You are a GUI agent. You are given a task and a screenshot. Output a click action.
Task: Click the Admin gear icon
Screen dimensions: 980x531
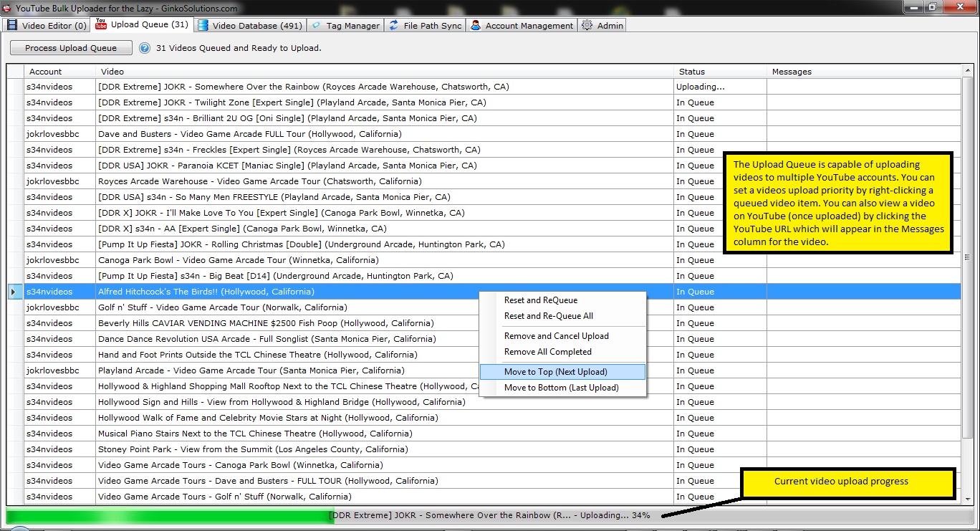(x=587, y=25)
